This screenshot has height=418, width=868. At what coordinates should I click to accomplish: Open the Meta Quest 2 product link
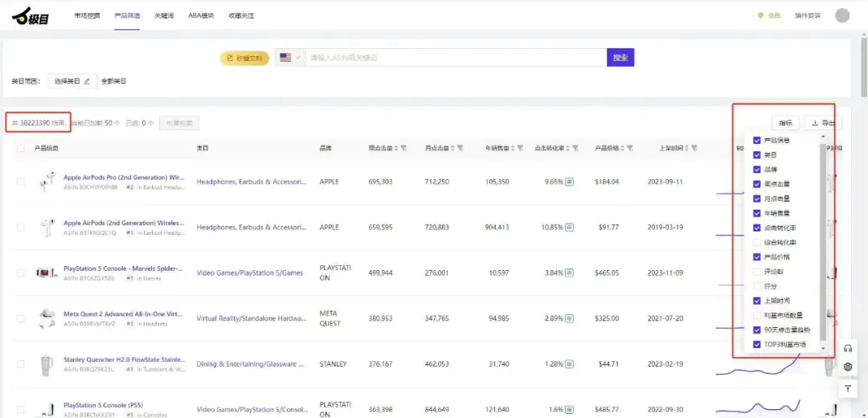124,314
